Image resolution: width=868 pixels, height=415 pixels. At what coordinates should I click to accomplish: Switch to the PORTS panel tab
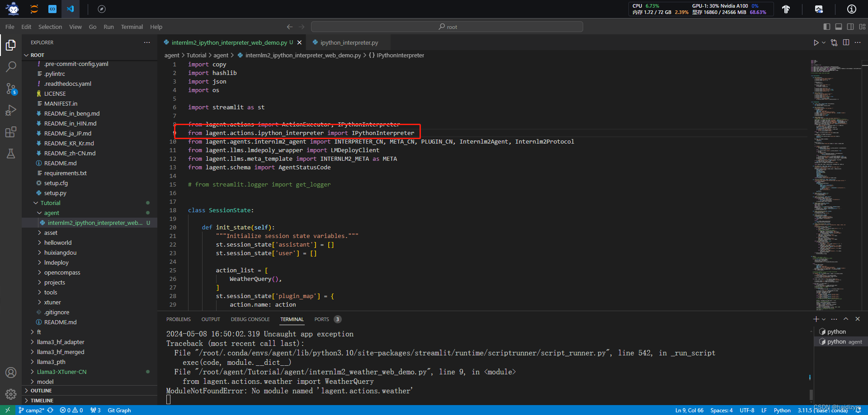(321, 319)
